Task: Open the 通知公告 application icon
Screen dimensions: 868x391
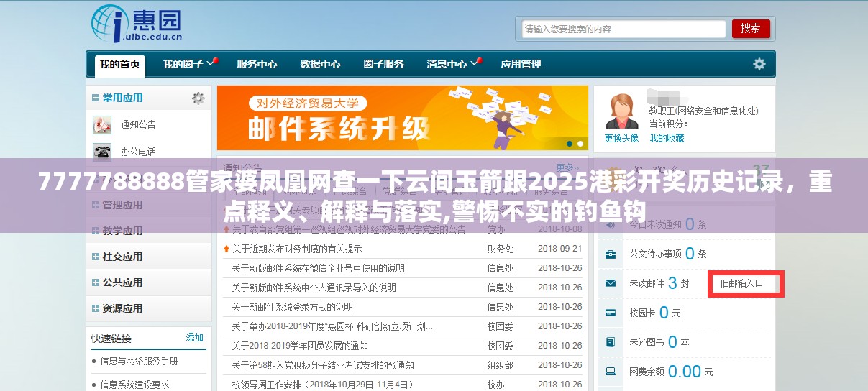Action: (102, 124)
